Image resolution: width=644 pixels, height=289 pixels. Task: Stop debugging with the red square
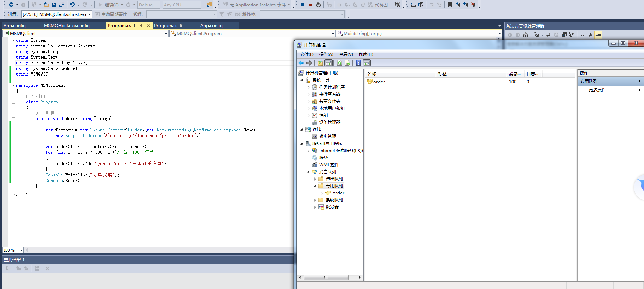click(311, 5)
